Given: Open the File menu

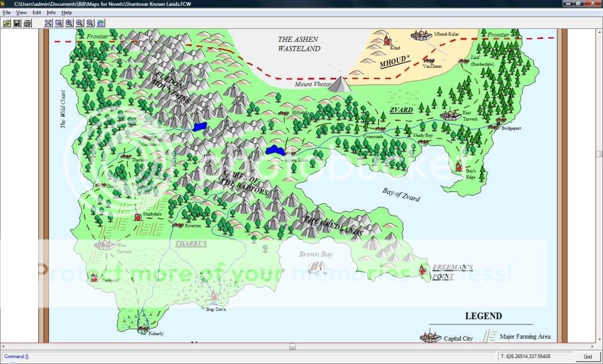Looking at the screenshot, I should (7, 12).
